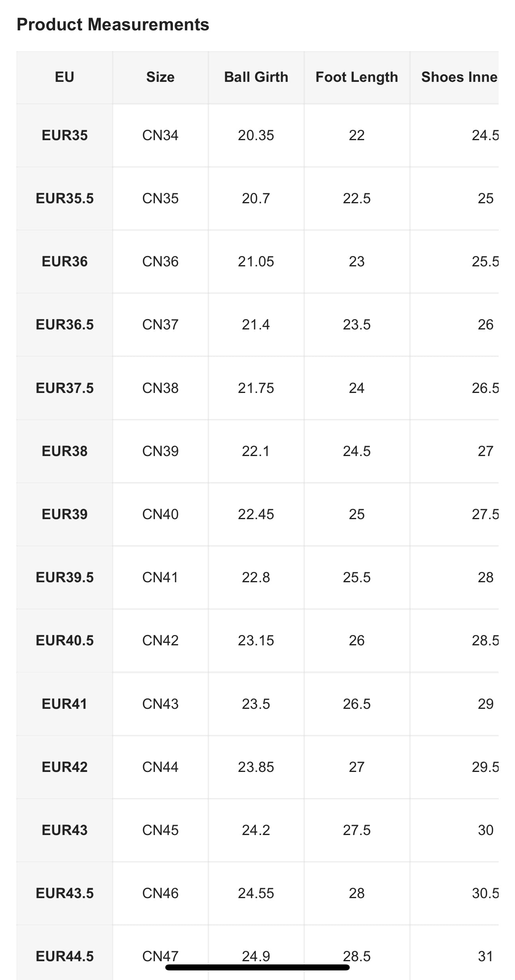515x980 pixels.
Task: Select the EUR41 row label
Action: (65, 704)
